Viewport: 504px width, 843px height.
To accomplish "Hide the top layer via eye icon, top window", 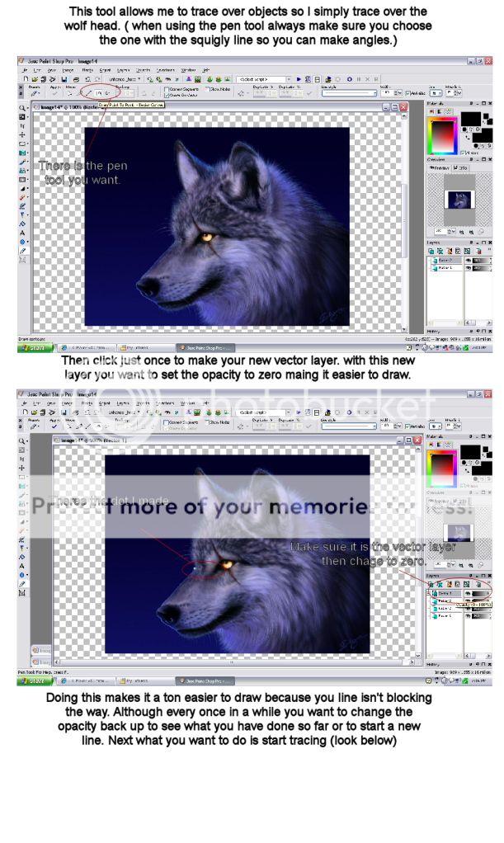I will click(x=470, y=260).
